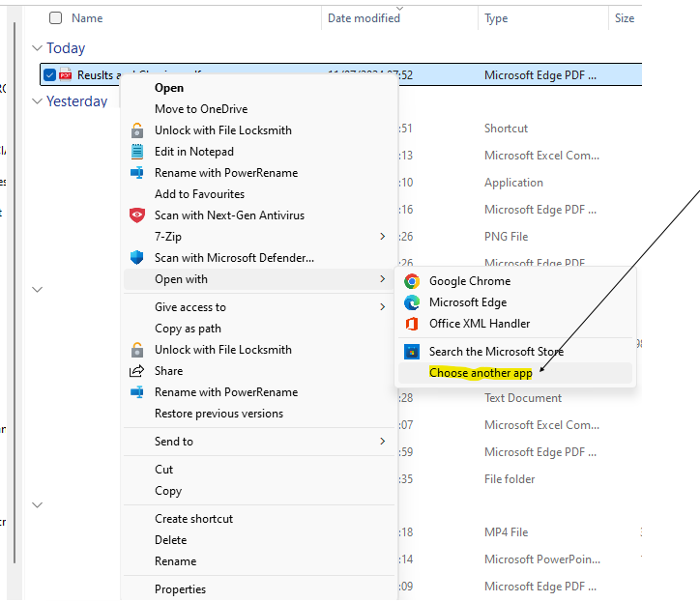Viewport: 700px width, 602px height.
Task: Click the Notepad icon beside Edit in Notepad
Action: [137, 152]
